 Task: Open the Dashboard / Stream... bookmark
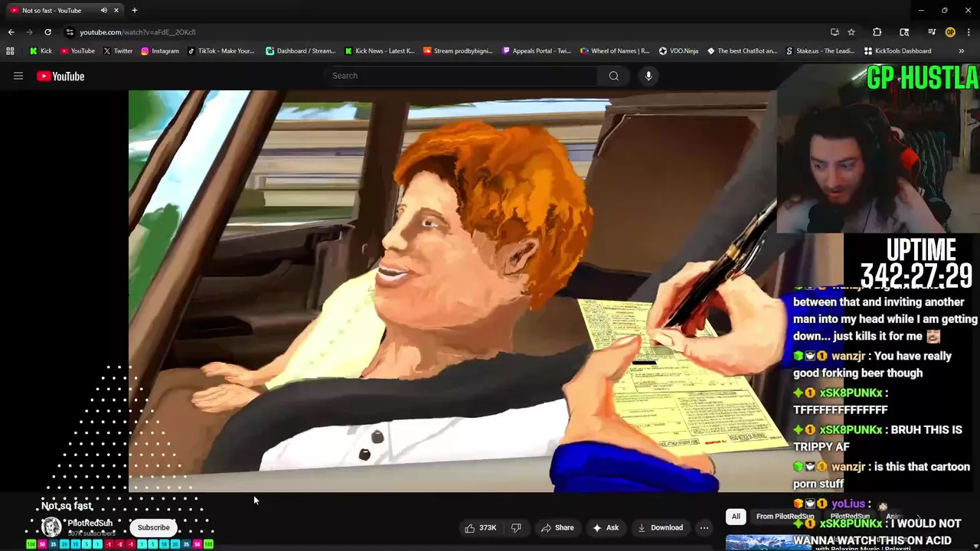coord(300,51)
